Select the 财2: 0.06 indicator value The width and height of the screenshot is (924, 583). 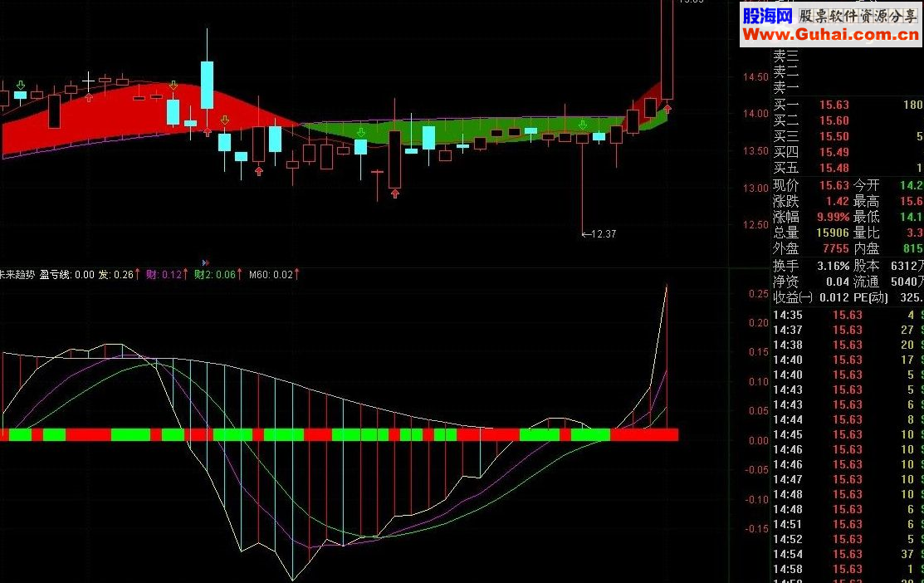215,275
